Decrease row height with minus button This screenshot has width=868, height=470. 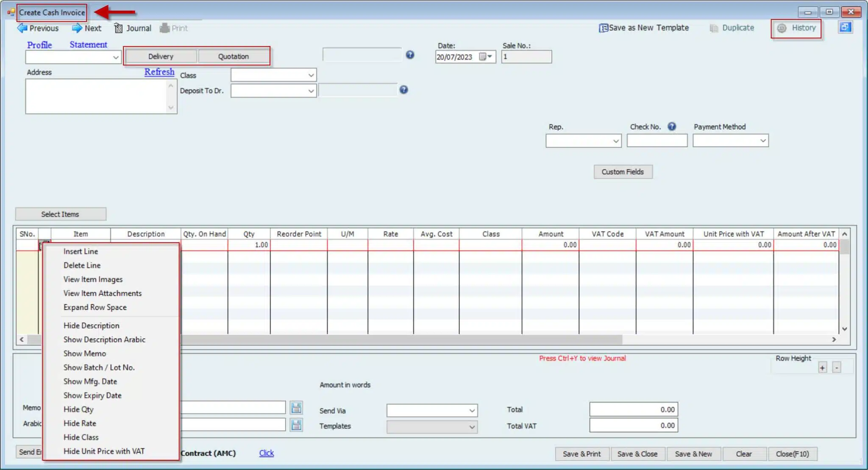click(837, 368)
